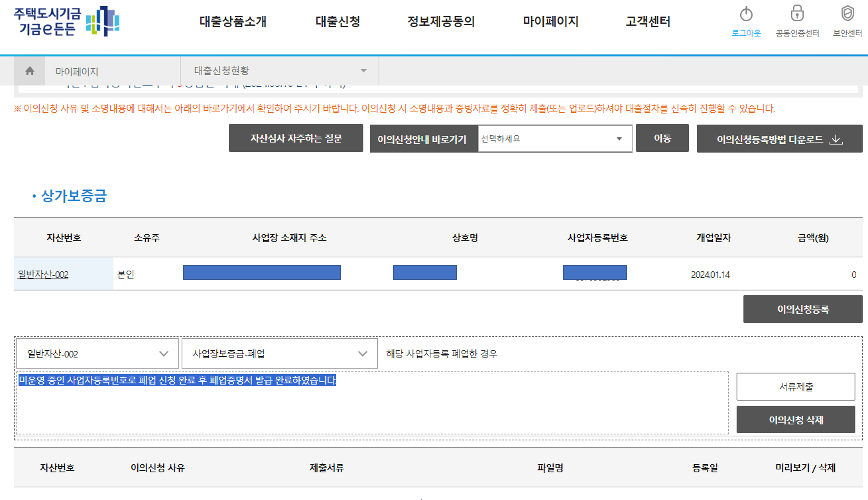Open the 대출신청 menu

pos(337,22)
